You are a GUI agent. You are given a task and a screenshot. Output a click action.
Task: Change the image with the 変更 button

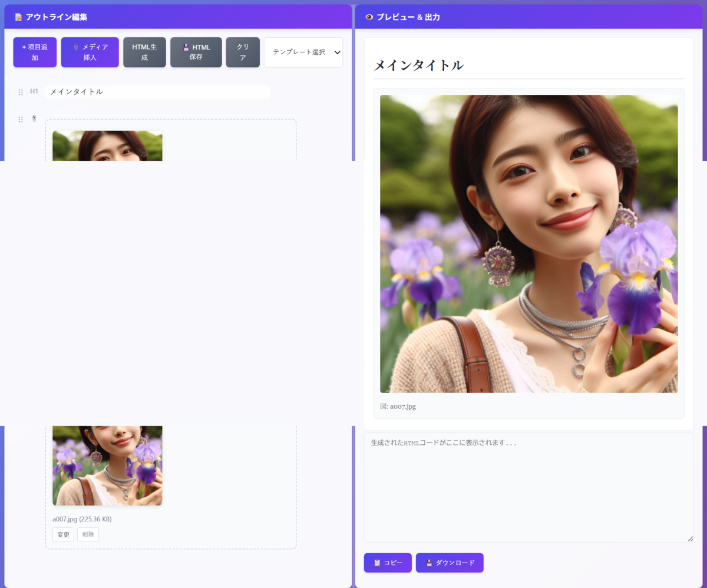pyautogui.click(x=63, y=534)
